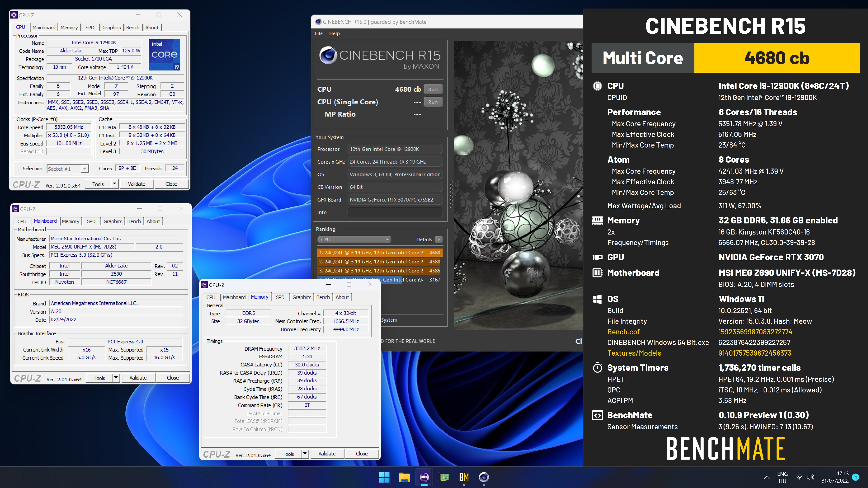The height and width of the screenshot is (488, 868).
Task: Click Uncore Frequency value 4444.0 MHz
Action: pyautogui.click(x=346, y=329)
